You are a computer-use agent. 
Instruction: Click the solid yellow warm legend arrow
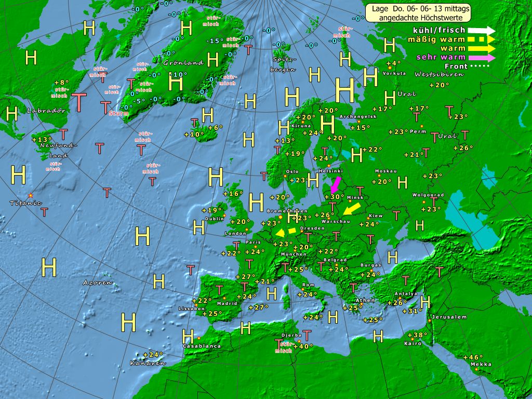click(481, 48)
